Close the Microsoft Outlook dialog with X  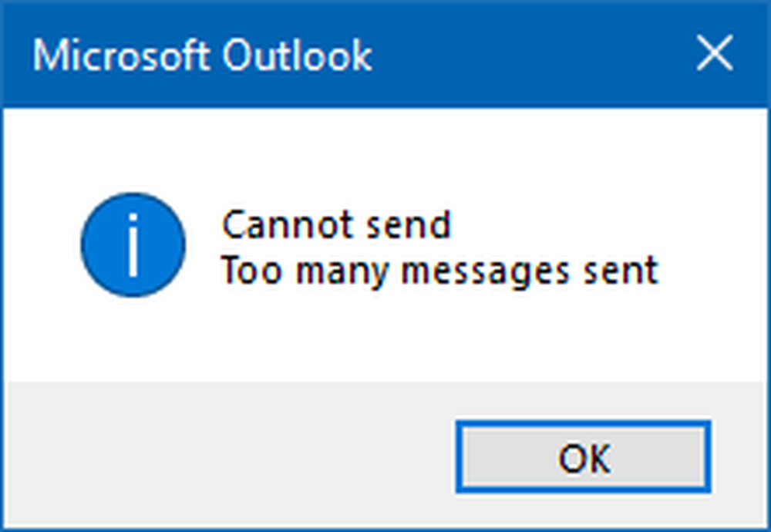click(x=714, y=55)
